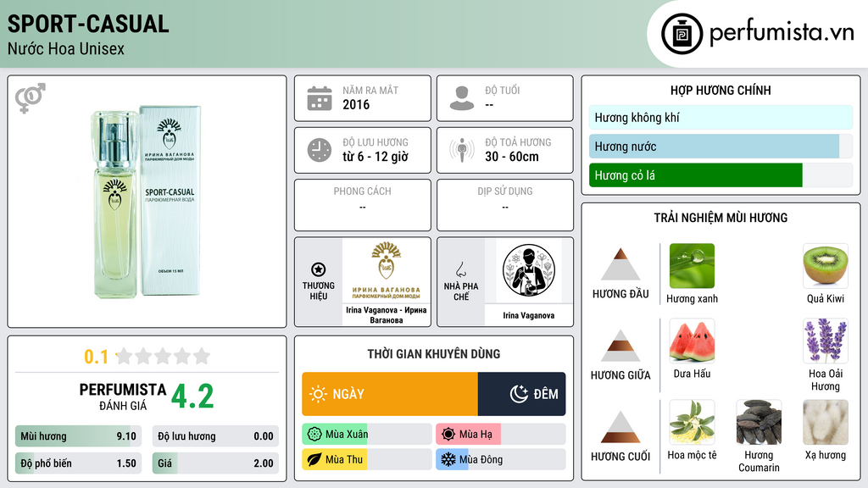Click the Mùa Hạ season bar
This screenshot has height=488, width=868.
point(500,435)
